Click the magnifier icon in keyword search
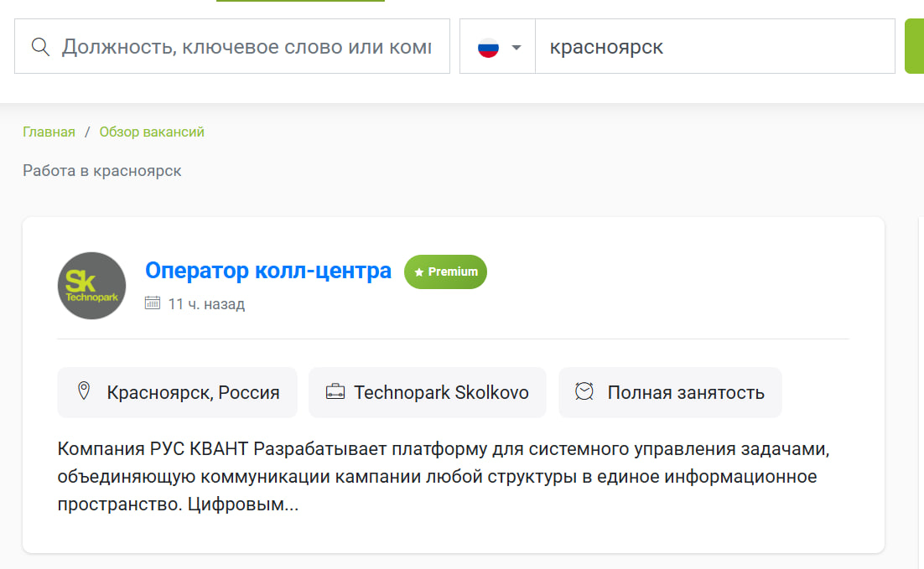The image size is (924, 569). click(40, 46)
